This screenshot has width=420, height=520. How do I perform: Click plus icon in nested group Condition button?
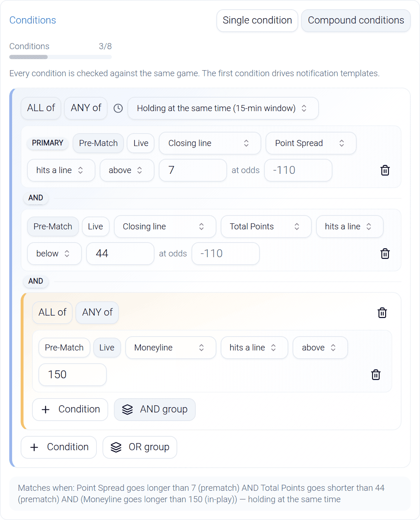(x=46, y=410)
